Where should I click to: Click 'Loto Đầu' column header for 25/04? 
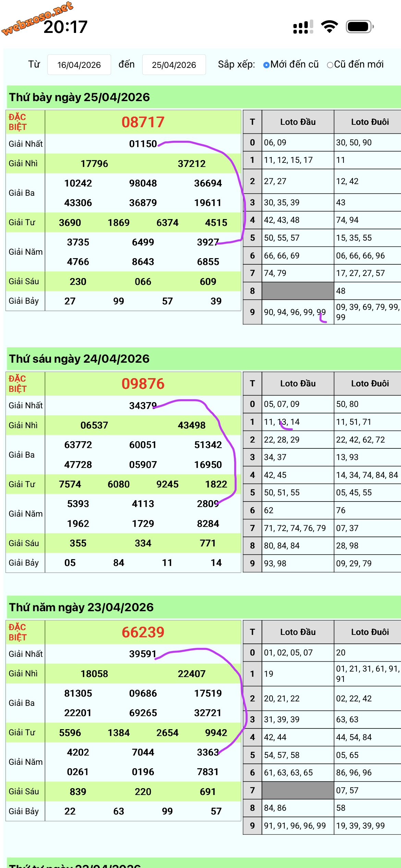298,122
